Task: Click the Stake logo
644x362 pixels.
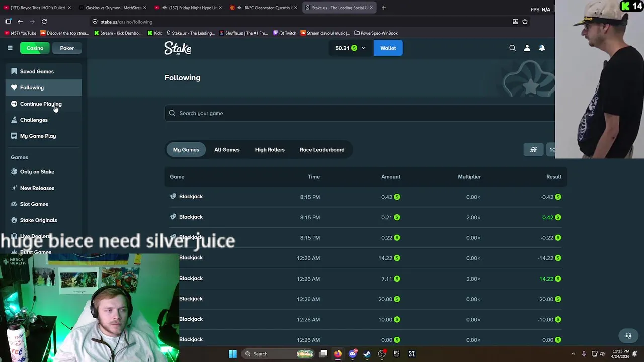Action: pyautogui.click(x=178, y=48)
